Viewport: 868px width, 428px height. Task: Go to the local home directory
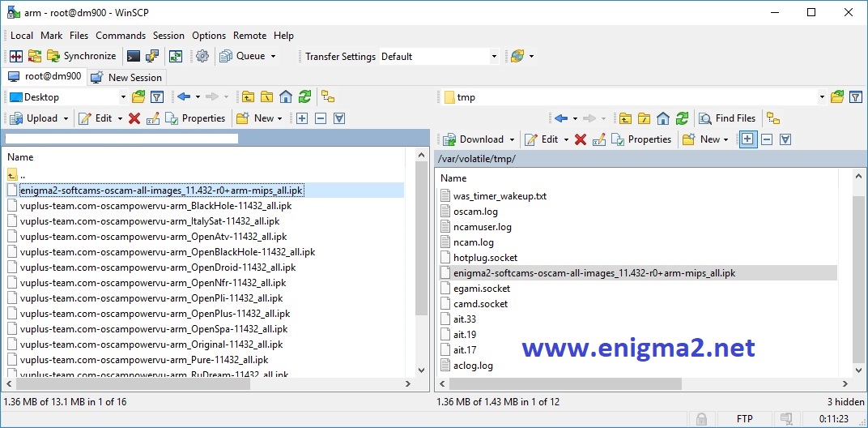[286, 96]
